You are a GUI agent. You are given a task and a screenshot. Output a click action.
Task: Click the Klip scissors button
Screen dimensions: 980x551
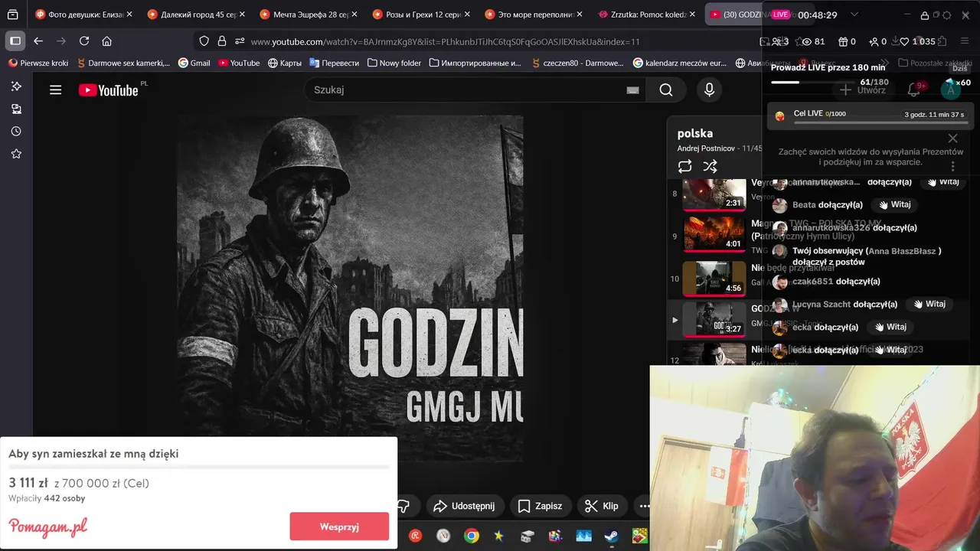click(x=601, y=506)
